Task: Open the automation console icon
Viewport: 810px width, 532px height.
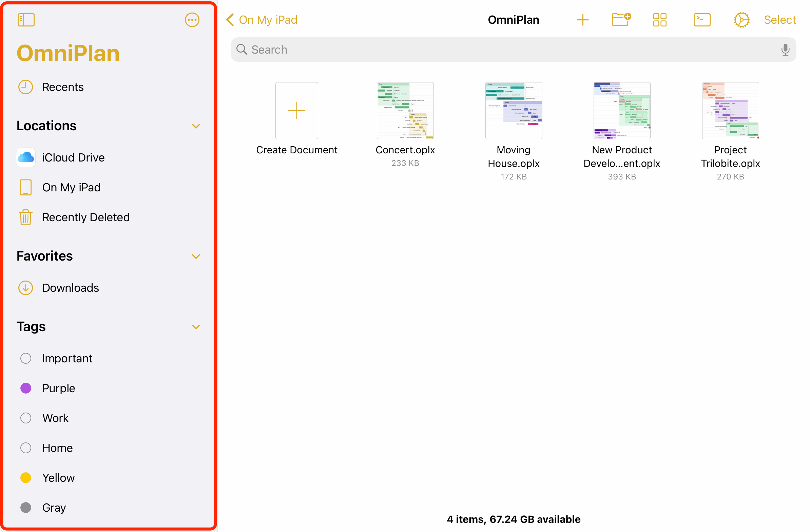Action: point(702,20)
